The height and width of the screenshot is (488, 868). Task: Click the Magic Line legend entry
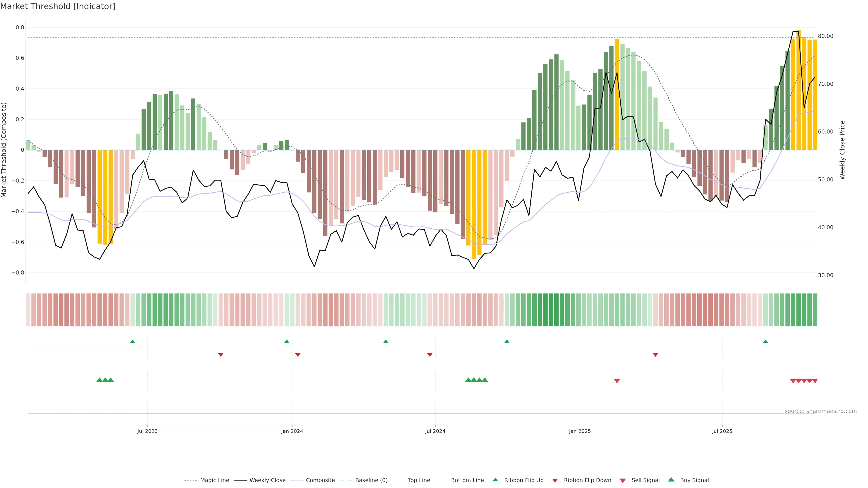pyautogui.click(x=214, y=480)
